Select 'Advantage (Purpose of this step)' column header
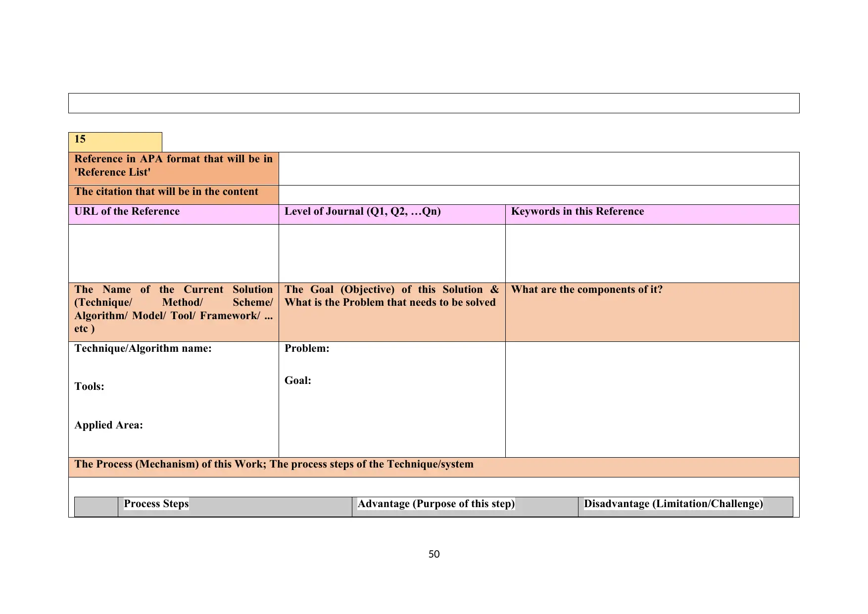The image size is (868, 614). (465, 507)
